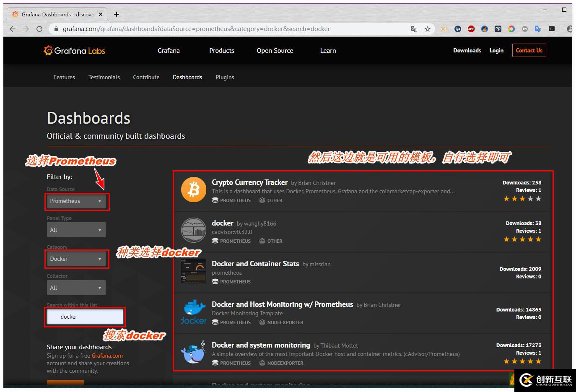
Task: Open the 301 redirect extension icon
Action: click(x=444, y=29)
